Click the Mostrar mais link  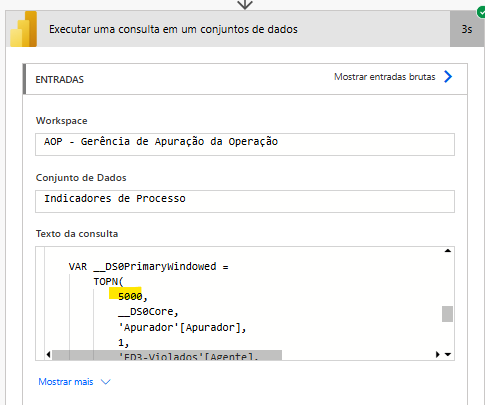tap(66, 382)
